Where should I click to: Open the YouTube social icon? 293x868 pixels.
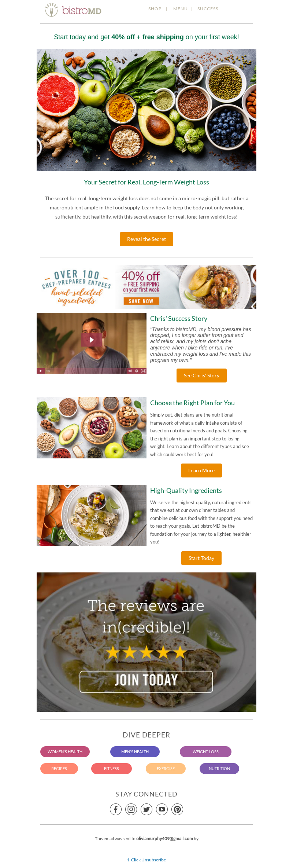[x=162, y=809]
